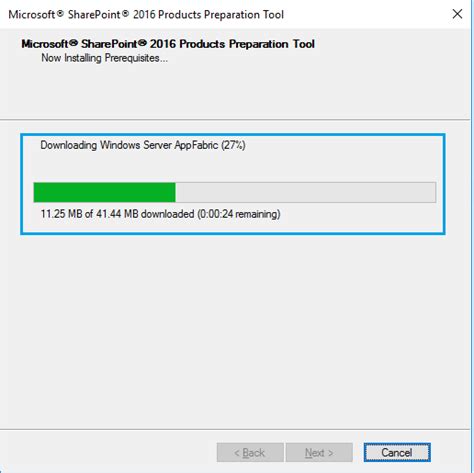Click the 11.25 MB of 41.44 MB downloaded status
Viewport: 474px width, 473px height.
click(117, 214)
